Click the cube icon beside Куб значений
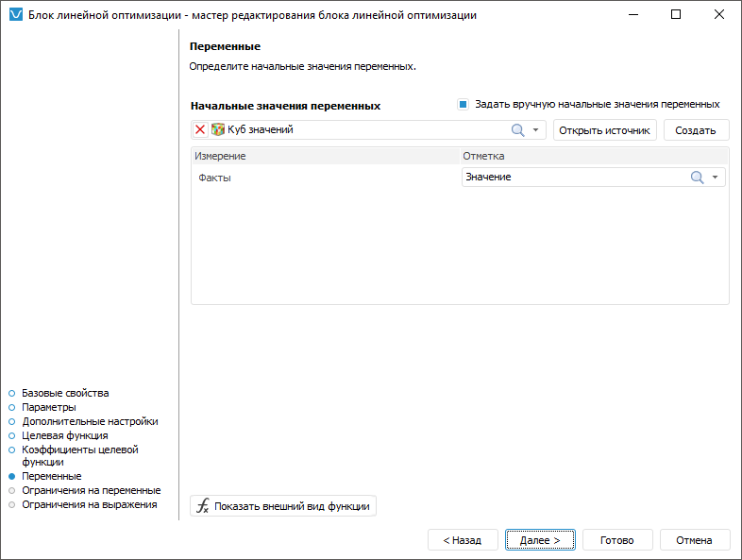 click(x=218, y=130)
